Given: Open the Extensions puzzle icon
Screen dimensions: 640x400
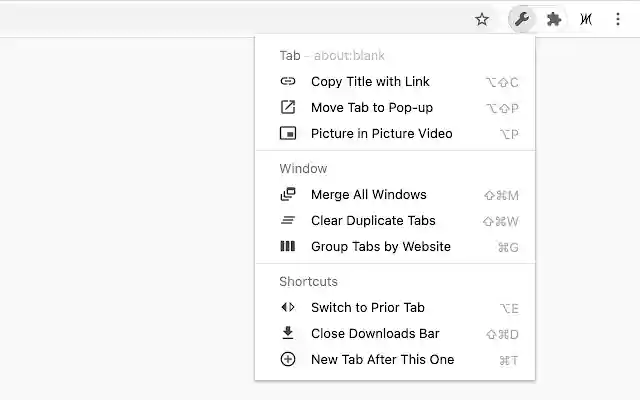Looking at the screenshot, I should [554, 19].
